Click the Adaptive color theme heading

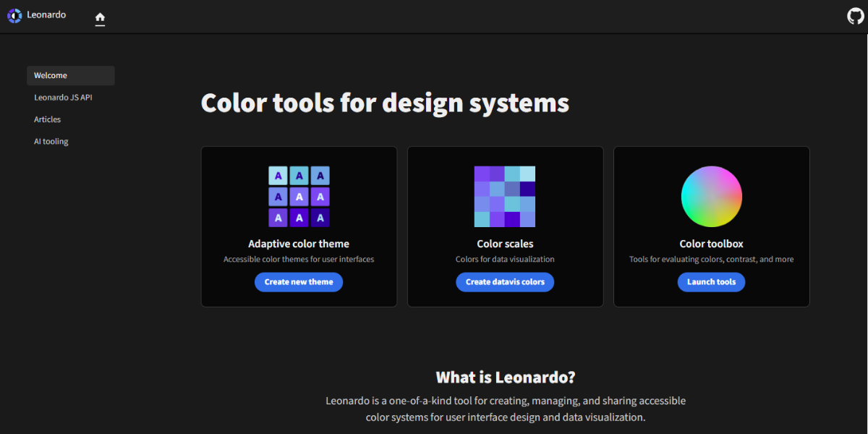tap(299, 244)
